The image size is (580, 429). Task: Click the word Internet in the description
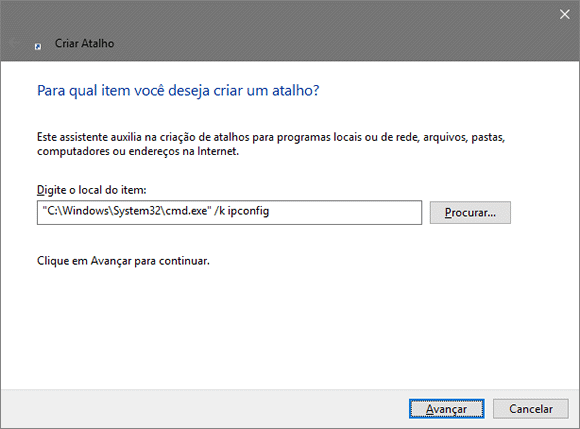218,151
